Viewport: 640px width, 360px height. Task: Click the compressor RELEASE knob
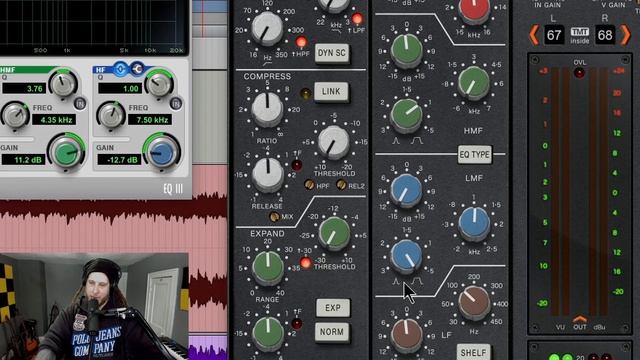pyautogui.click(x=268, y=174)
